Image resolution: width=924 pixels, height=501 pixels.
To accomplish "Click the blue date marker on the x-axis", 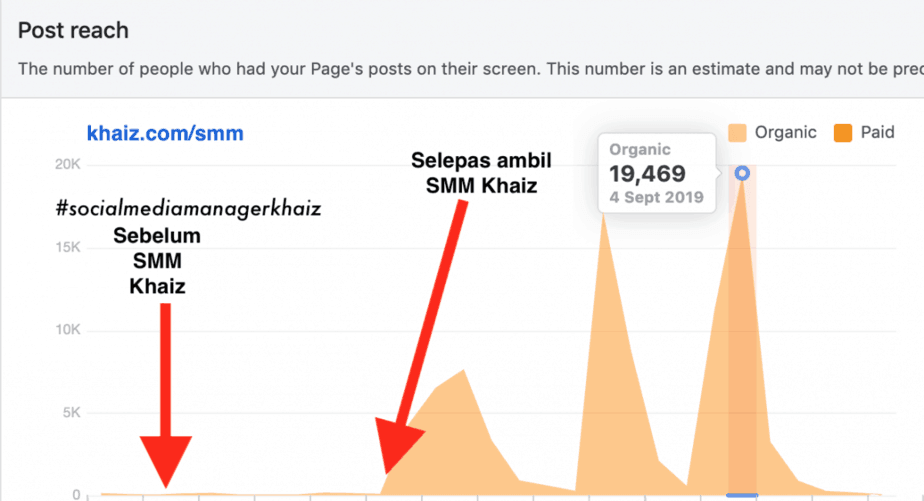I will [x=742, y=495].
